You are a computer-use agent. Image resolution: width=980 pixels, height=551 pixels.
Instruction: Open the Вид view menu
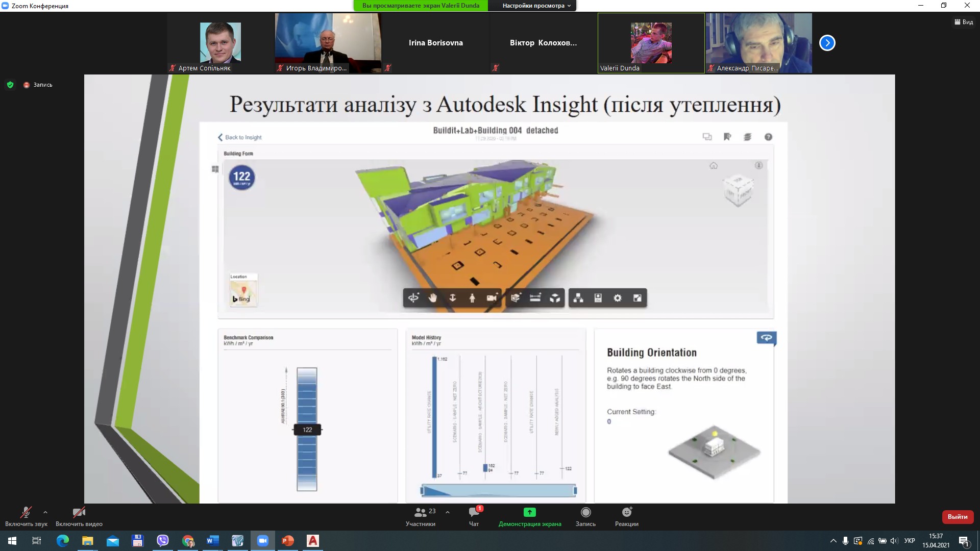[x=964, y=22]
